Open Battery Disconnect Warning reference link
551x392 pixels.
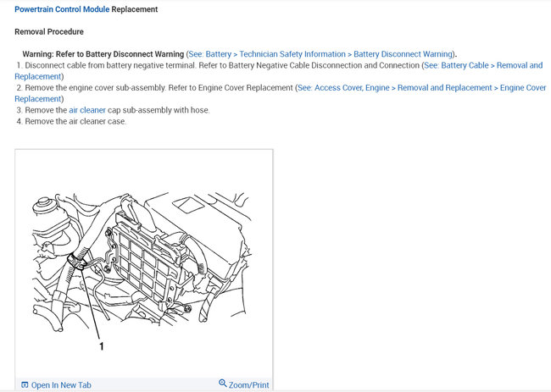tap(320, 54)
